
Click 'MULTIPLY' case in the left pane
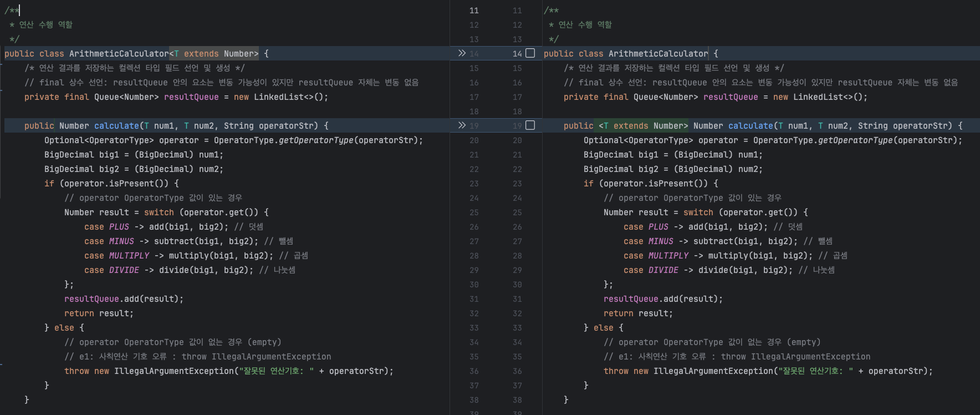pyautogui.click(x=129, y=256)
